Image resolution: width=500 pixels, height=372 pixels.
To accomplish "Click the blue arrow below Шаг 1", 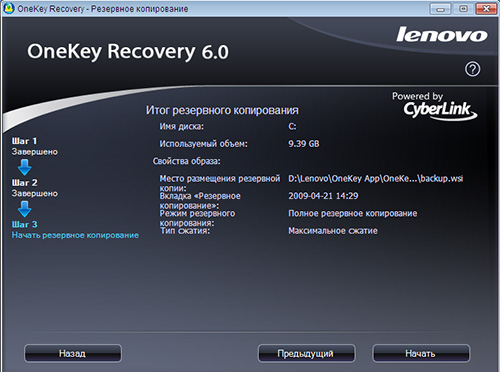I will [x=25, y=167].
